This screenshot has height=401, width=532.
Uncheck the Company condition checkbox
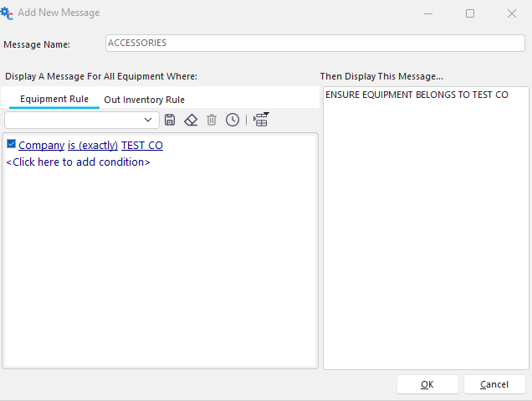coord(12,144)
